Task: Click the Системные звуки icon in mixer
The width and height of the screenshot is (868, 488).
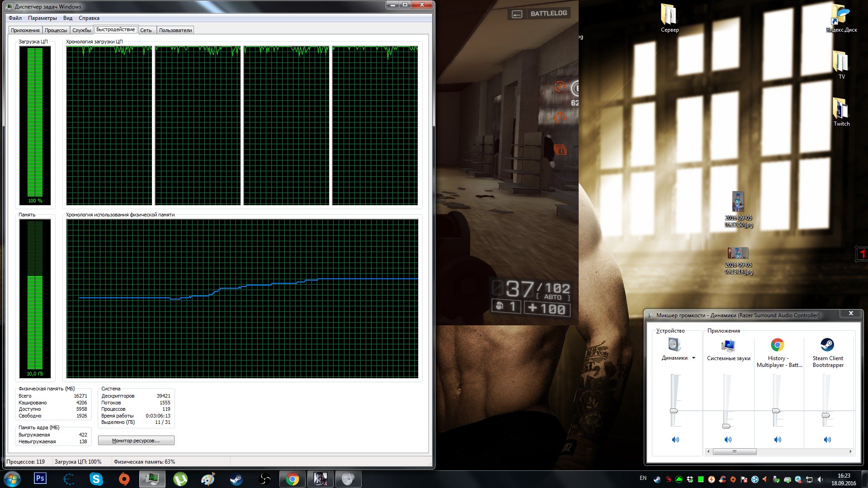Action: 728,346
